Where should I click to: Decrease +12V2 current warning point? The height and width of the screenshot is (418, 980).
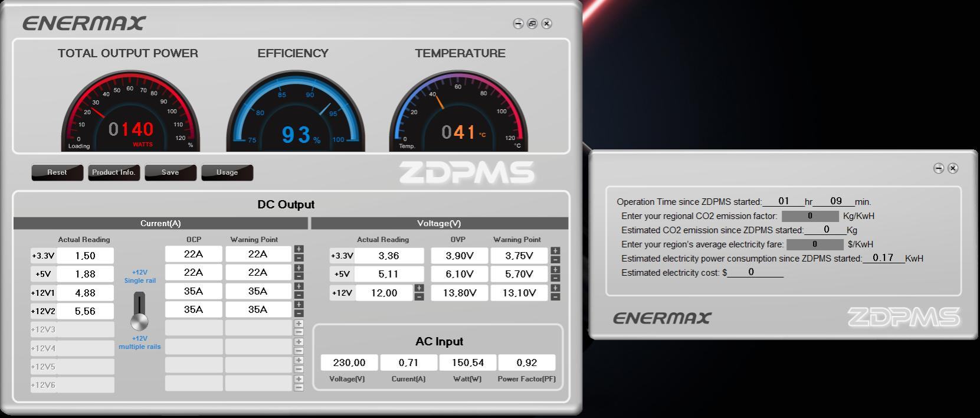[299, 314]
